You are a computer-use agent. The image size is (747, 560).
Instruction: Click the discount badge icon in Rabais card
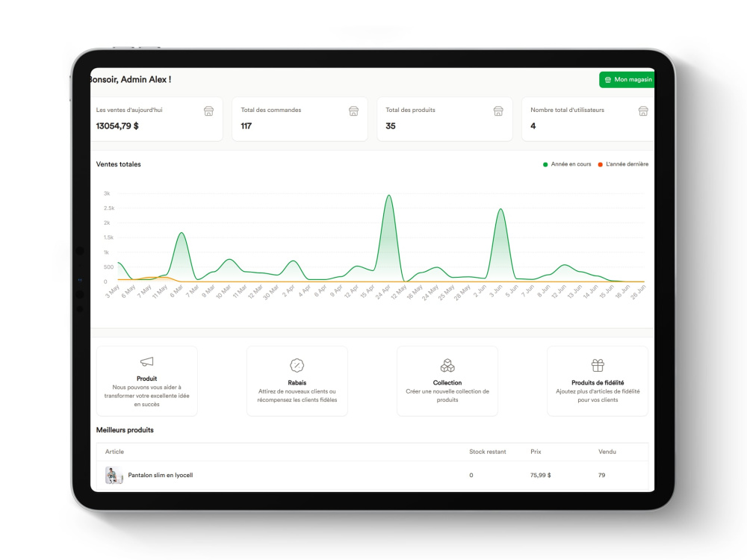click(297, 365)
